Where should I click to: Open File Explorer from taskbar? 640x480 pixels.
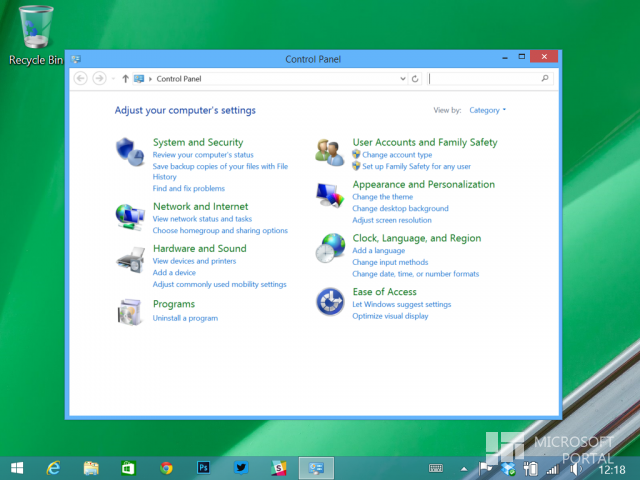91,468
